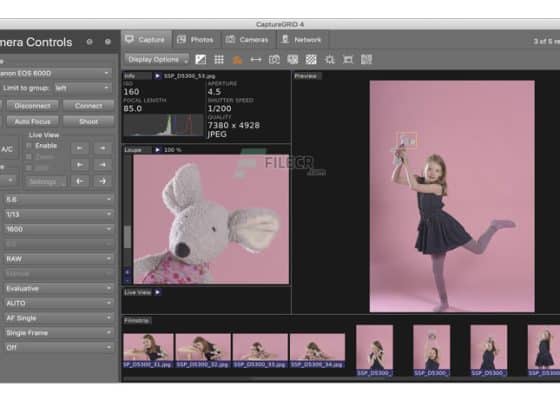
Task: Click second round icon beside Camera Controls title
Action: (108, 42)
